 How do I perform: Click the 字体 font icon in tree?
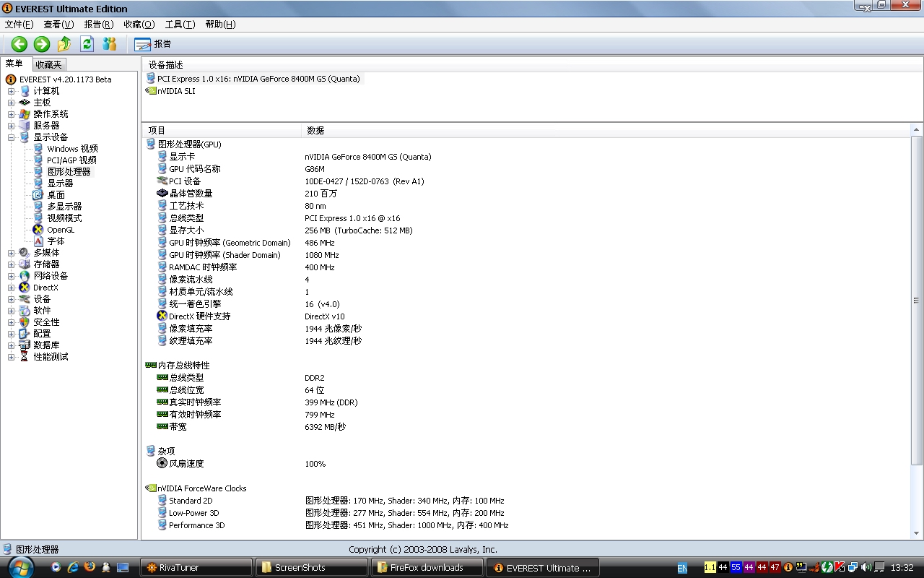(38, 241)
